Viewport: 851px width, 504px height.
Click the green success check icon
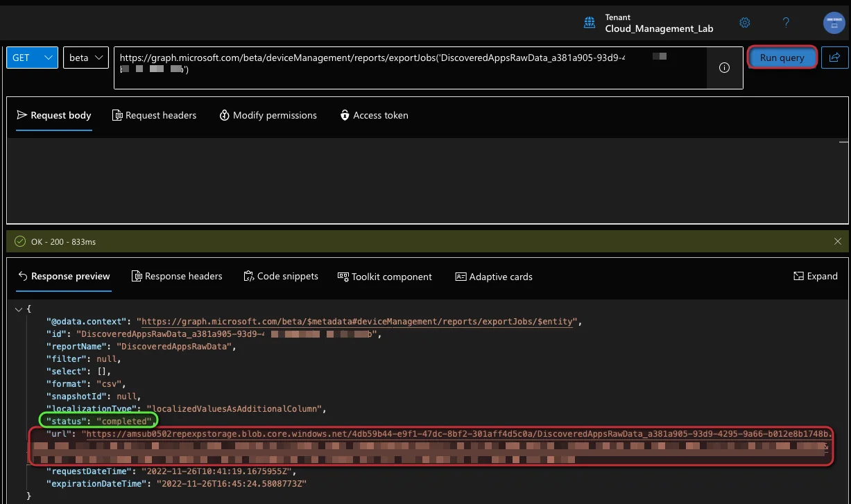(20, 242)
